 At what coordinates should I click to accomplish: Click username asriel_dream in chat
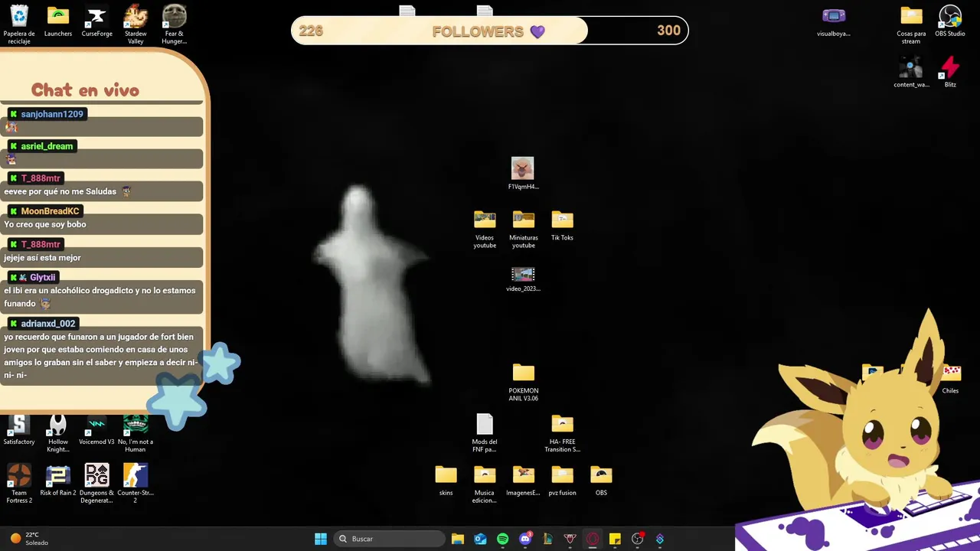coord(47,146)
